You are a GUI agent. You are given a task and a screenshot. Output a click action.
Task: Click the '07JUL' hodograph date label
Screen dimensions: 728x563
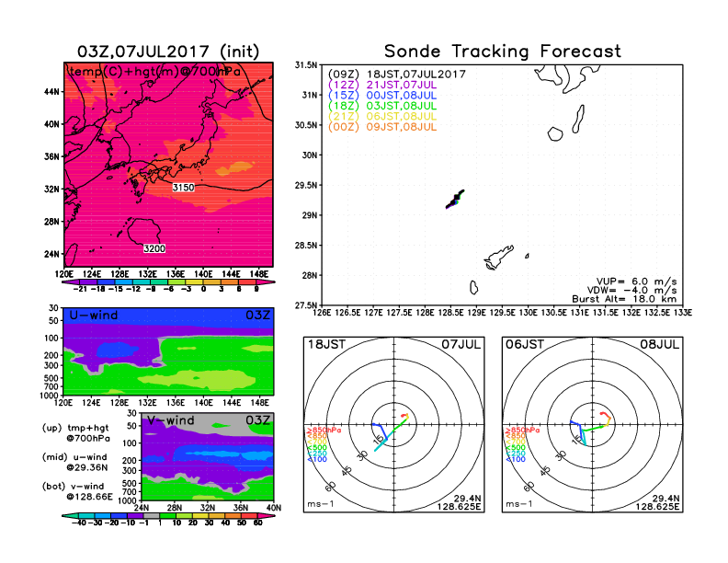461,345
